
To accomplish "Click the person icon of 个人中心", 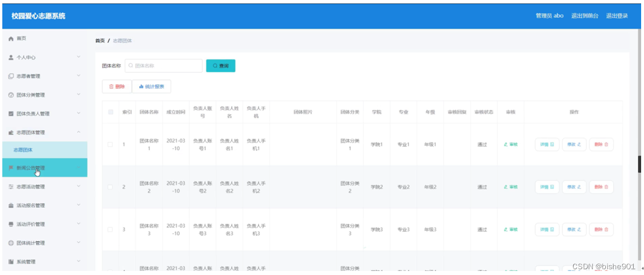I will click(11, 58).
